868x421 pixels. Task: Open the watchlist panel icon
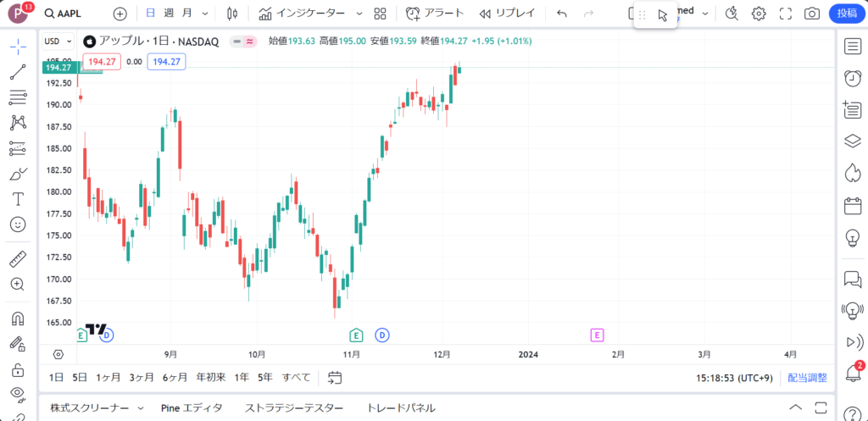click(x=853, y=46)
